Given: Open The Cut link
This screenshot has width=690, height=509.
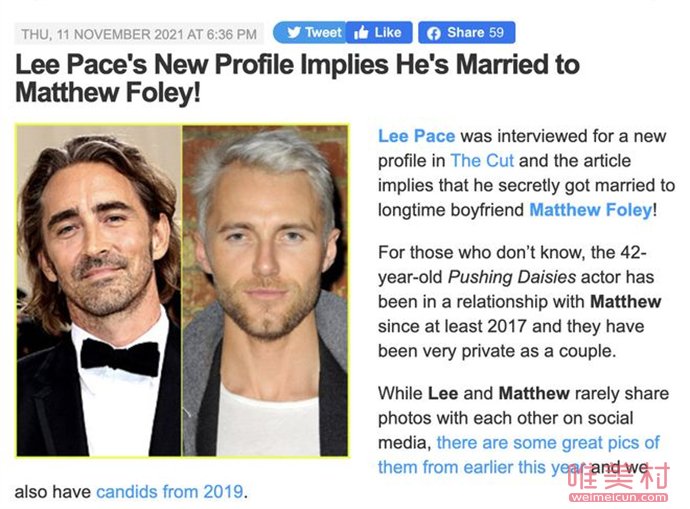Looking at the screenshot, I should pyautogui.click(x=482, y=161).
